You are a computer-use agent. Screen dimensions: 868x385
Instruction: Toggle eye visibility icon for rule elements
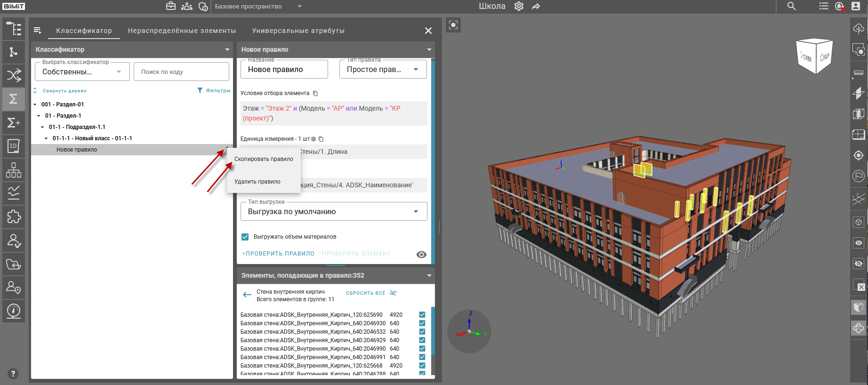(421, 254)
